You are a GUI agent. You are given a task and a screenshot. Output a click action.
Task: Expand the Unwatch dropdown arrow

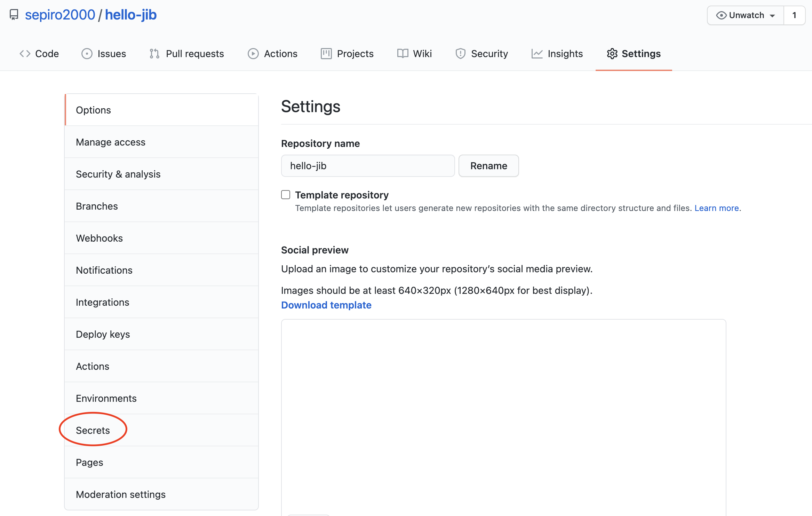click(772, 16)
